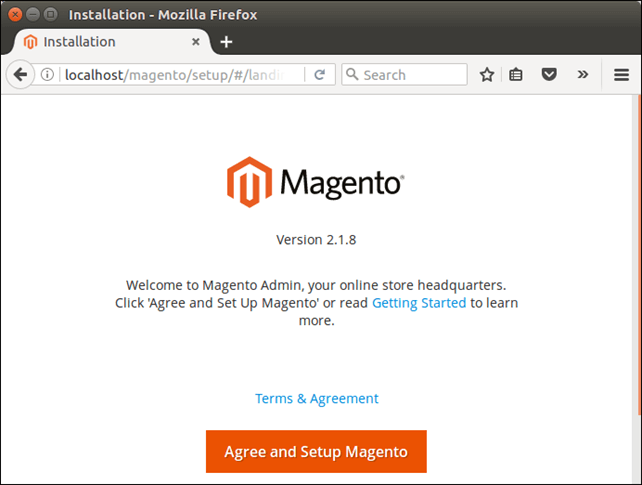Open the Firefox hamburger menu

(621, 75)
